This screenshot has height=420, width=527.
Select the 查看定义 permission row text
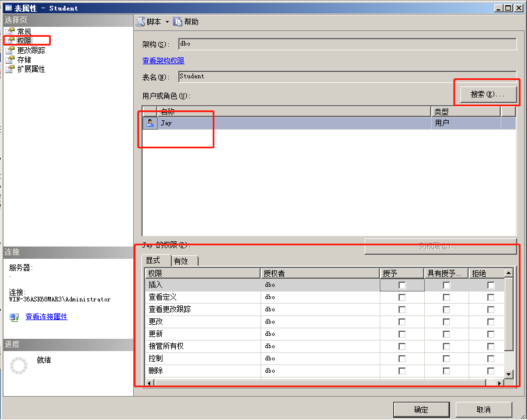162,297
